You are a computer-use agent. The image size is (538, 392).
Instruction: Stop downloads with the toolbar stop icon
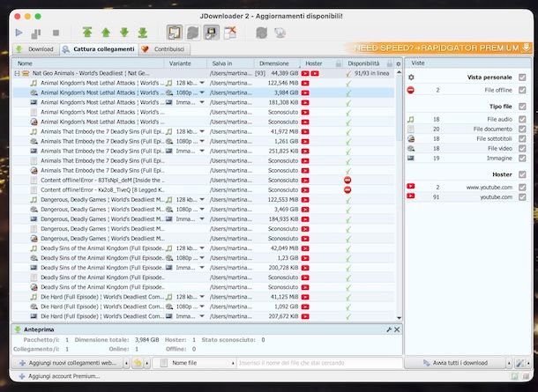pyautogui.click(x=56, y=33)
